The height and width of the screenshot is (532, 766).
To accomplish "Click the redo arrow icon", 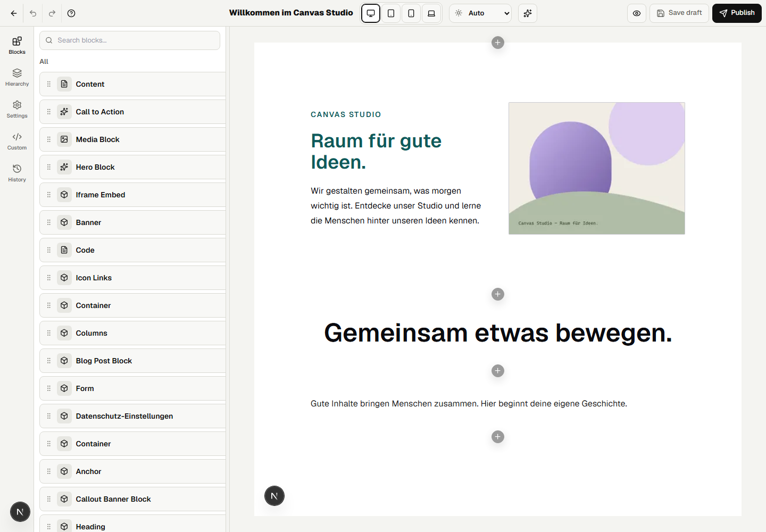I will click(x=52, y=13).
